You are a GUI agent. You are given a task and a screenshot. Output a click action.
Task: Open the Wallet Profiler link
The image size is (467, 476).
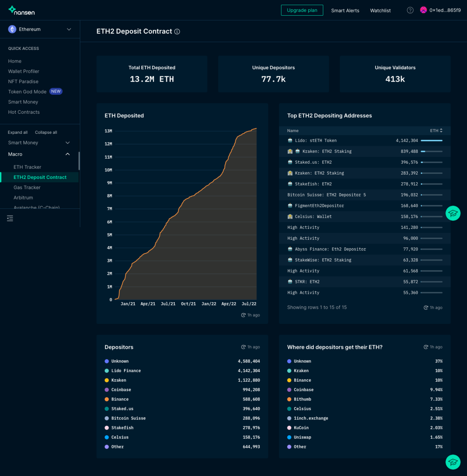23,71
